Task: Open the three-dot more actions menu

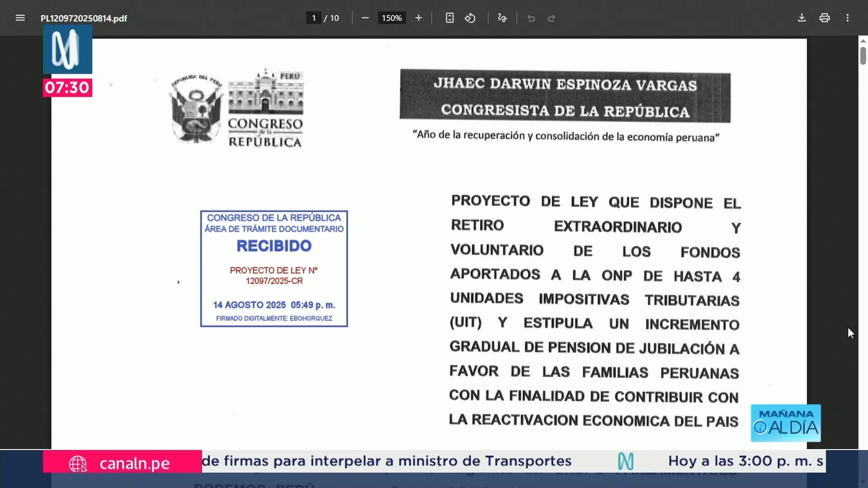Action: pyautogui.click(x=848, y=18)
